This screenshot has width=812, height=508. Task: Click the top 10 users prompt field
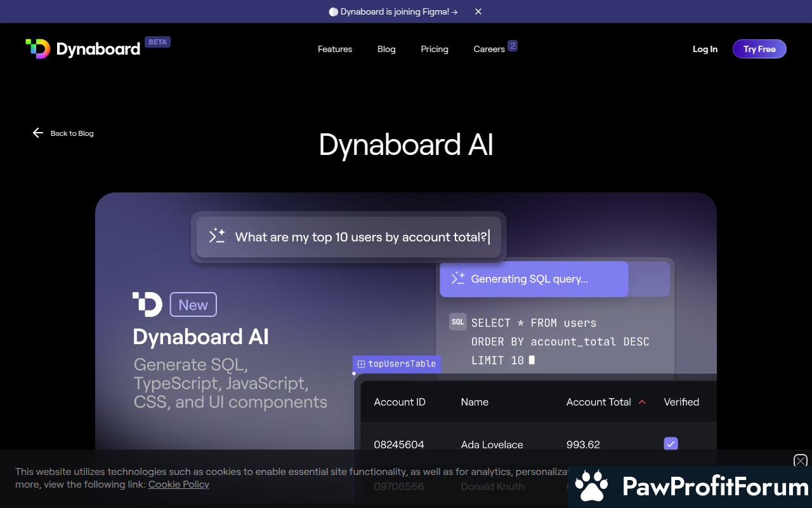pos(348,237)
